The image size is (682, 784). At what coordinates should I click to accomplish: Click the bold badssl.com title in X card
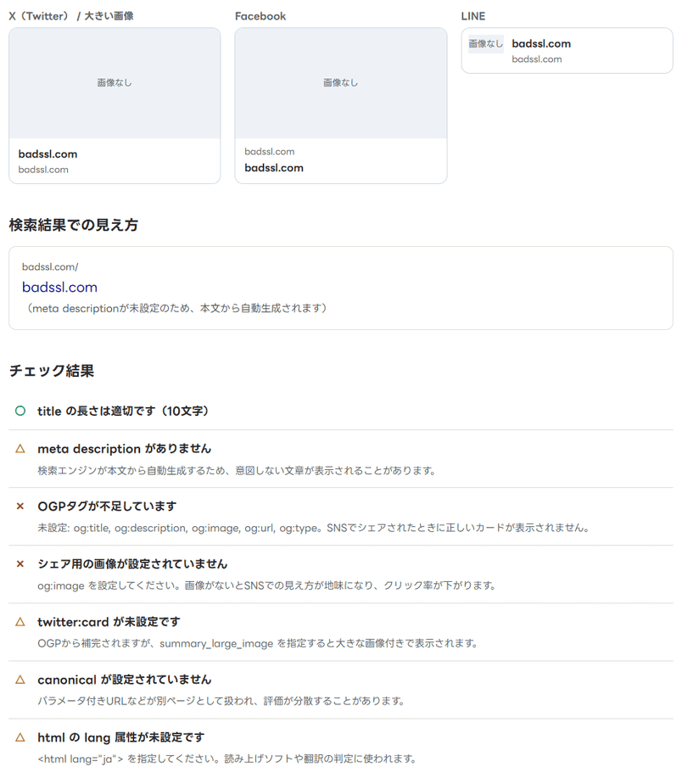click(48, 154)
